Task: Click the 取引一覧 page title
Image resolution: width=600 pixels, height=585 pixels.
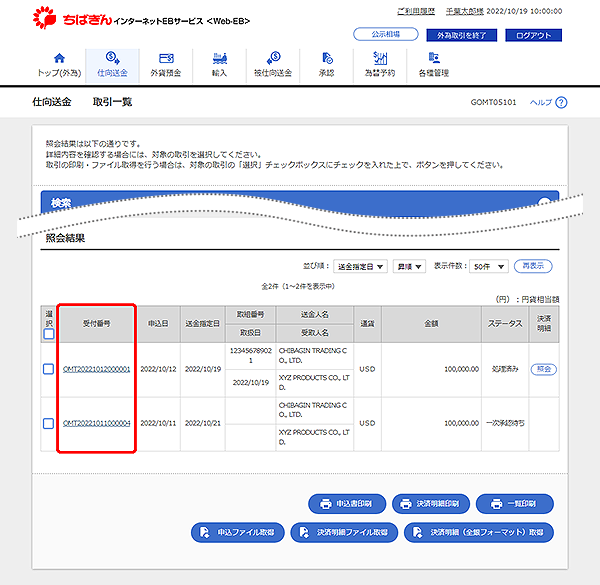Action: click(112, 102)
